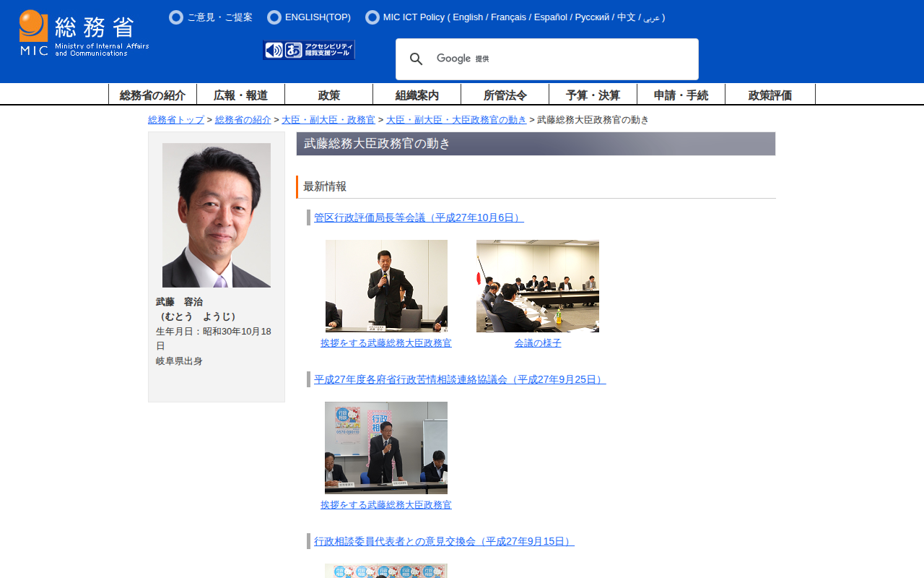Go to 総務省トップ breadcrumb link
This screenshot has height=578, width=924.
[176, 120]
